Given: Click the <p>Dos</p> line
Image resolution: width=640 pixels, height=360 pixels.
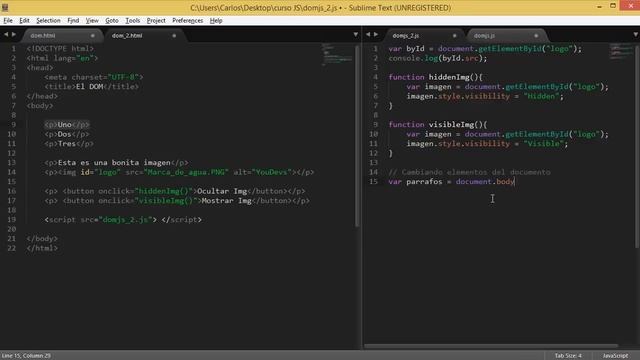Looking at the screenshot, I should click(x=67, y=134).
